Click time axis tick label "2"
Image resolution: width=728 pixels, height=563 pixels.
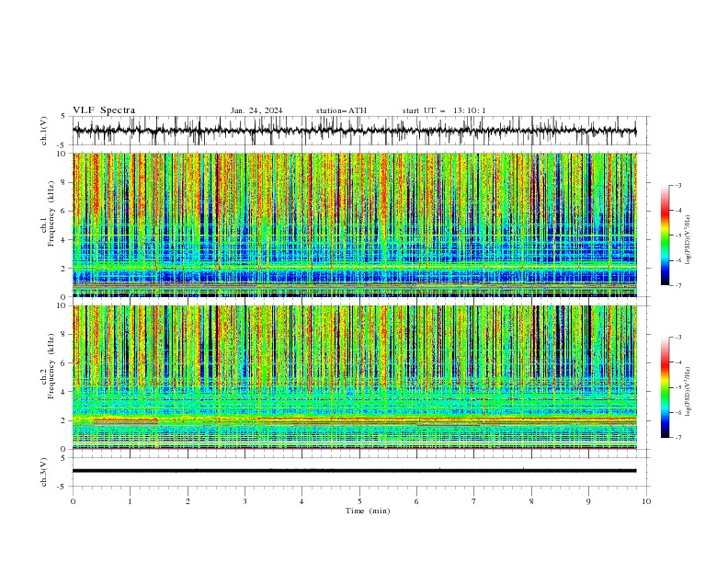tap(188, 501)
